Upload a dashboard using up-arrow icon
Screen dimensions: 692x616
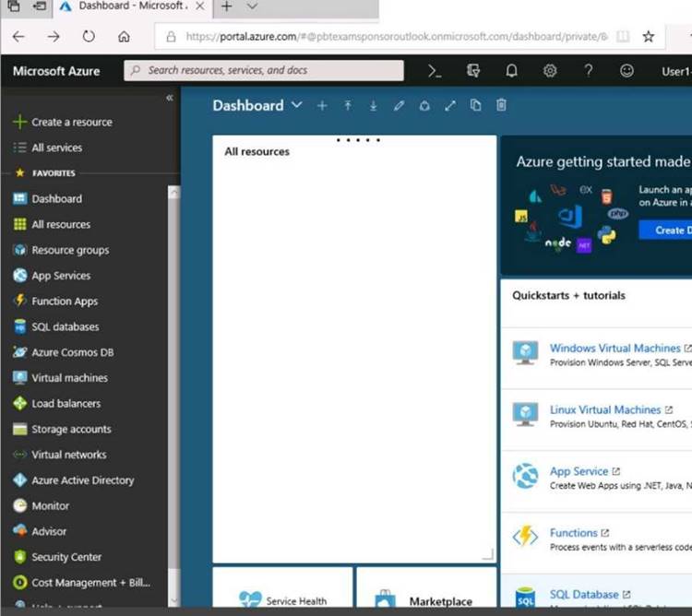point(348,106)
